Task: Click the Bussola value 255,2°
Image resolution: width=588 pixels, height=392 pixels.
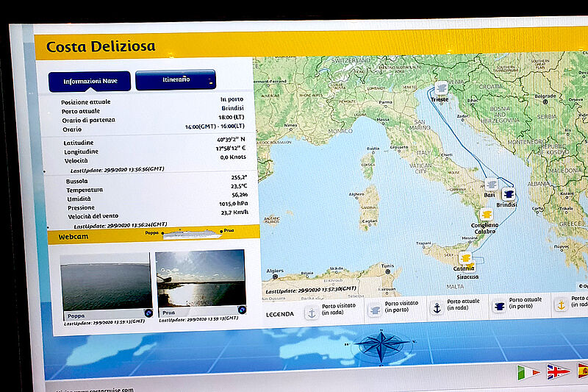Action: [x=239, y=177]
